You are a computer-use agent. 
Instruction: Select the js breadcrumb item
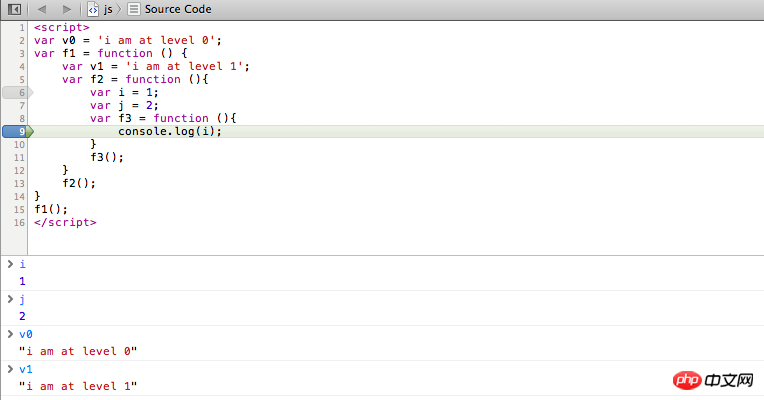(108, 9)
